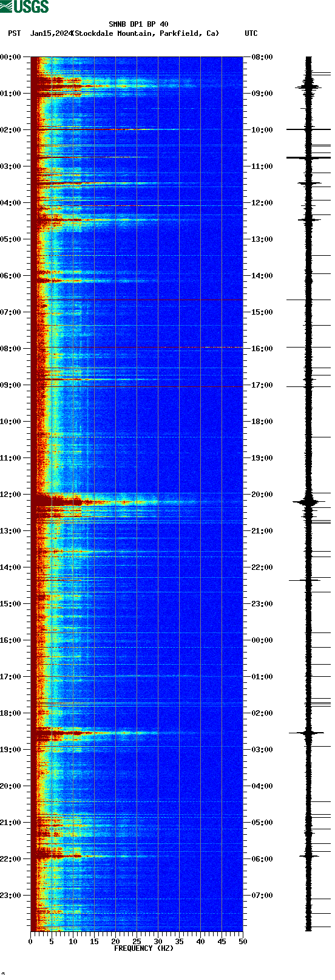The width and height of the screenshot is (335, 980).
Task: Click frequency axis tick label 40
Action: pos(200,942)
